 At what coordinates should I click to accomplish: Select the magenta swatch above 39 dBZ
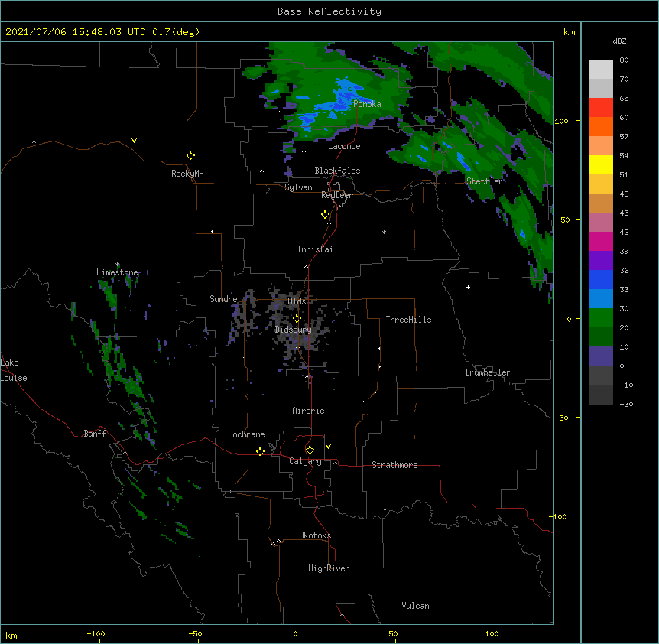601,241
